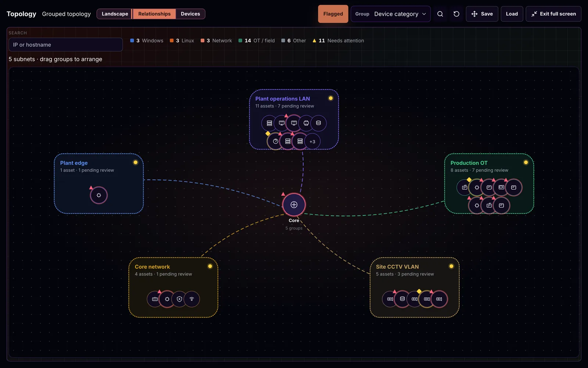
Task: Select the last camera in Site CCTV VLAN
Action: (439, 299)
